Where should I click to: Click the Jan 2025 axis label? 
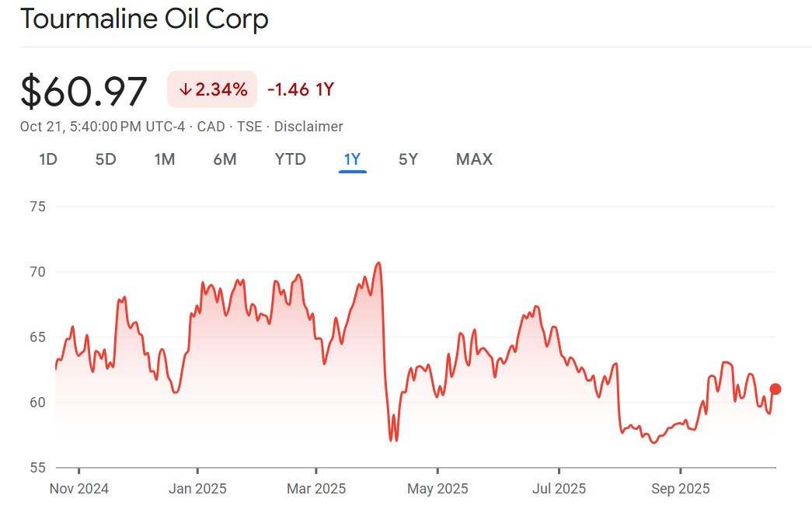197,489
